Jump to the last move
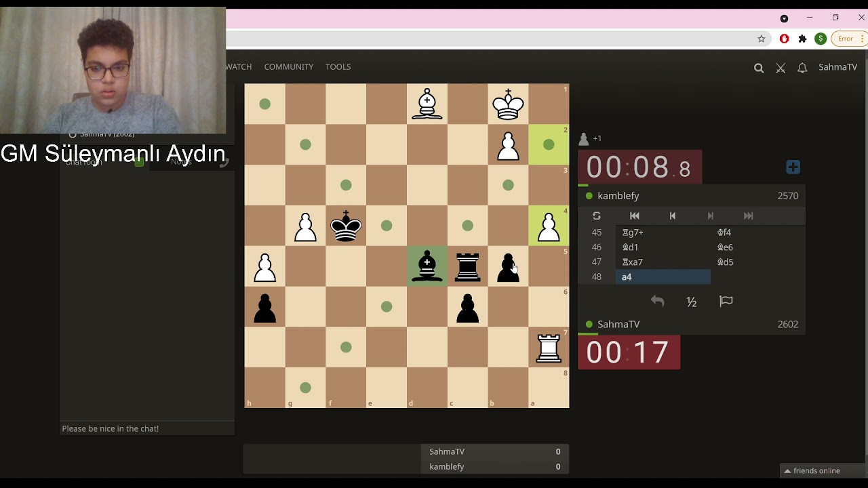Viewport: 868px width, 488px height. tap(749, 216)
